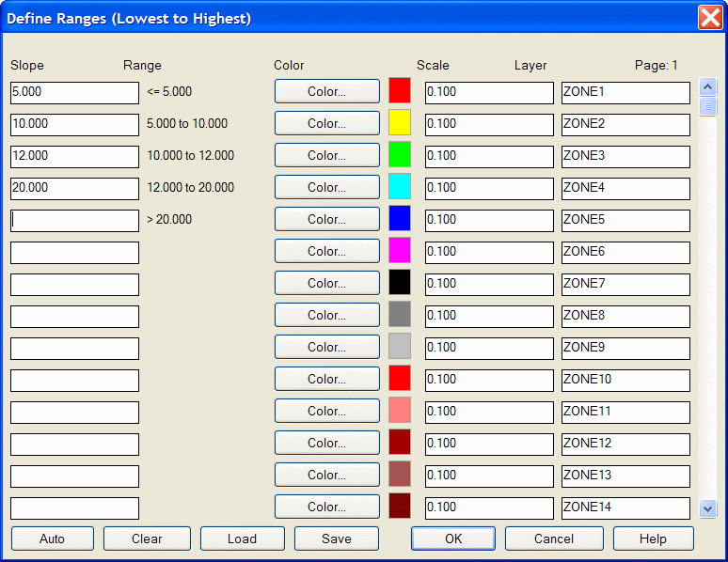728x562 pixels.
Task: Click the empty slope field in ZONE6 row
Action: point(74,252)
